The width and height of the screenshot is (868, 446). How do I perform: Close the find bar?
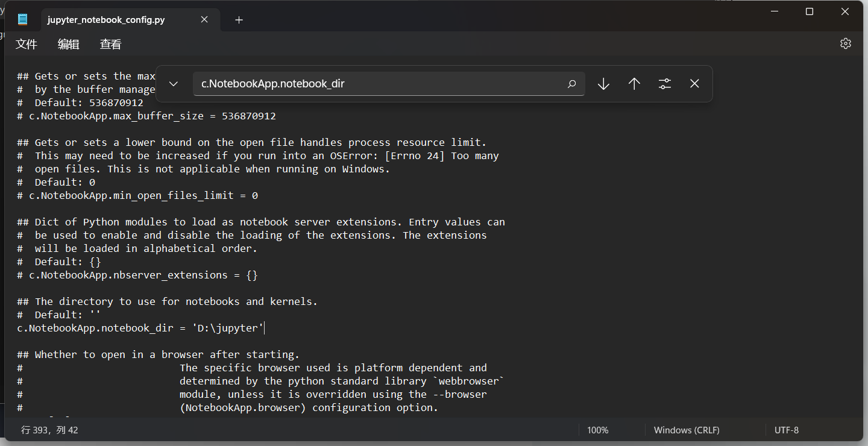694,84
